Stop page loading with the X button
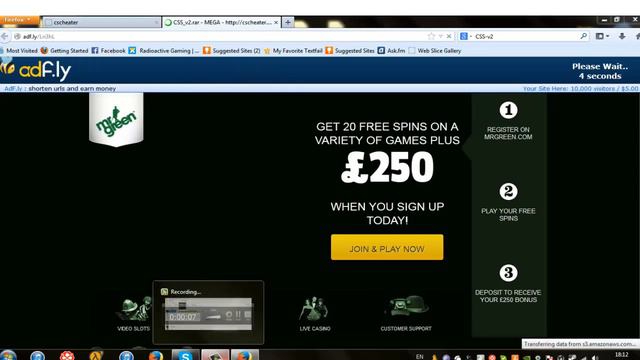The image size is (640, 360). click(449, 36)
